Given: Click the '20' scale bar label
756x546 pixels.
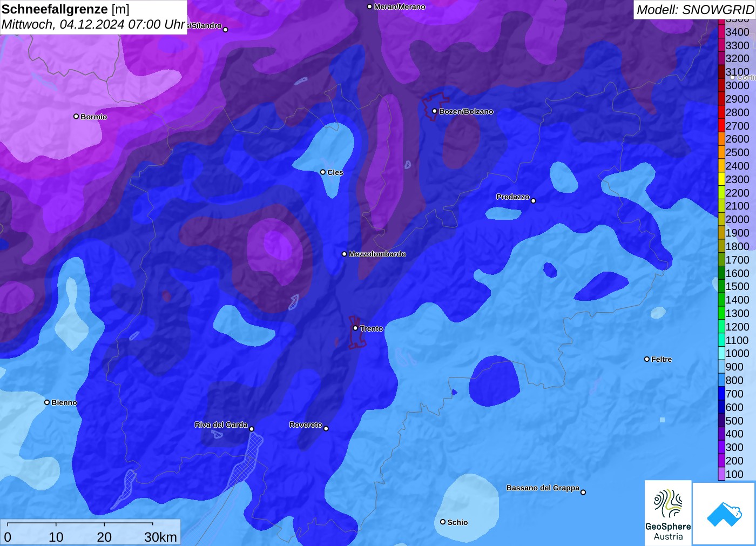Looking at the screenshot, I should (104, 537).
